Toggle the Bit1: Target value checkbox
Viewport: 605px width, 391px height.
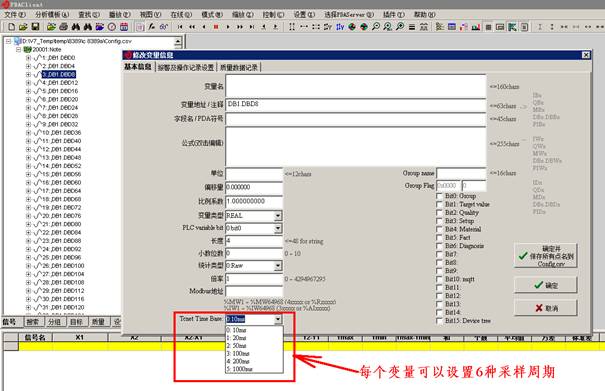[439, 204]
